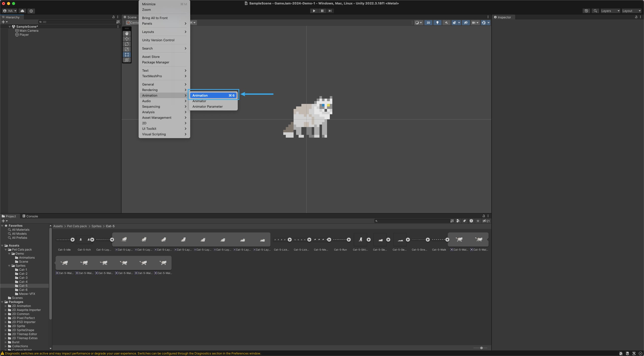Click Package Manager in the Window menu
The width and height of the screenshot is (644, 356).
(155, 62)
